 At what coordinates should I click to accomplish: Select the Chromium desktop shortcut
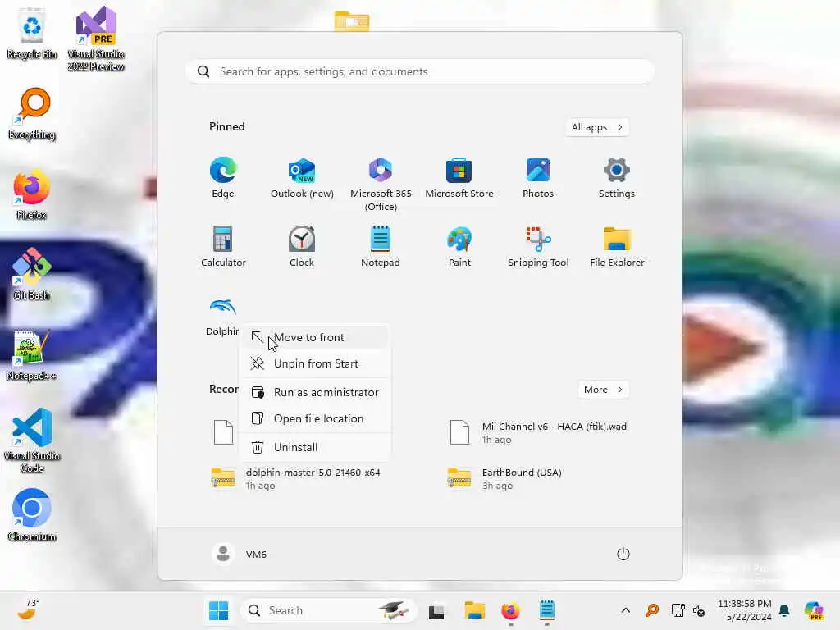[32, 515]
